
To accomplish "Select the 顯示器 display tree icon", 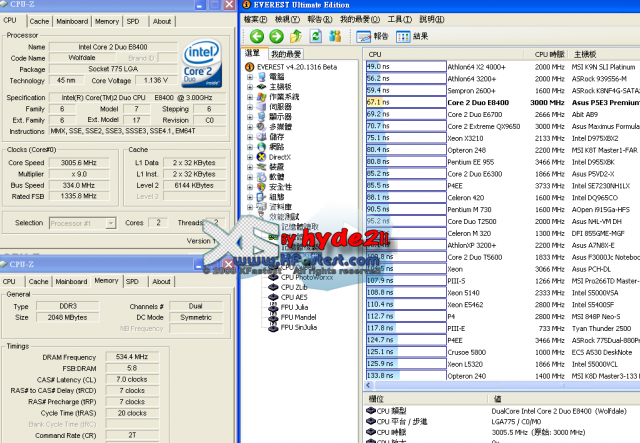I will pyautogui.click(x=262, y=117).
